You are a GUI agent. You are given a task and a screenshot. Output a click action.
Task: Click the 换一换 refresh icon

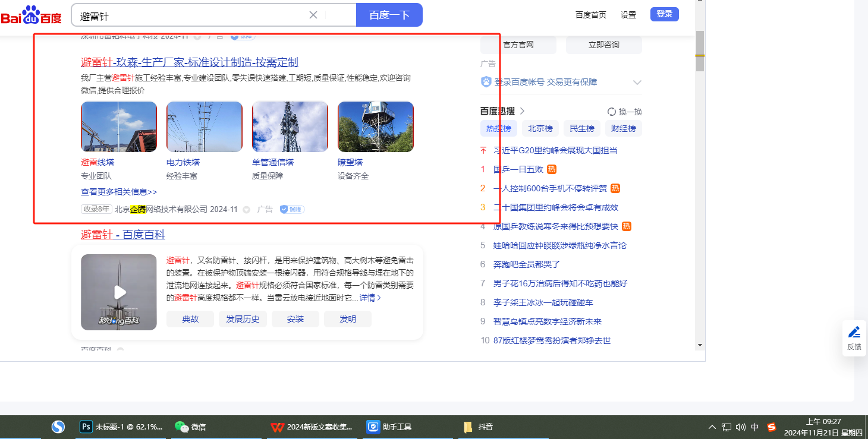[611, 112]
